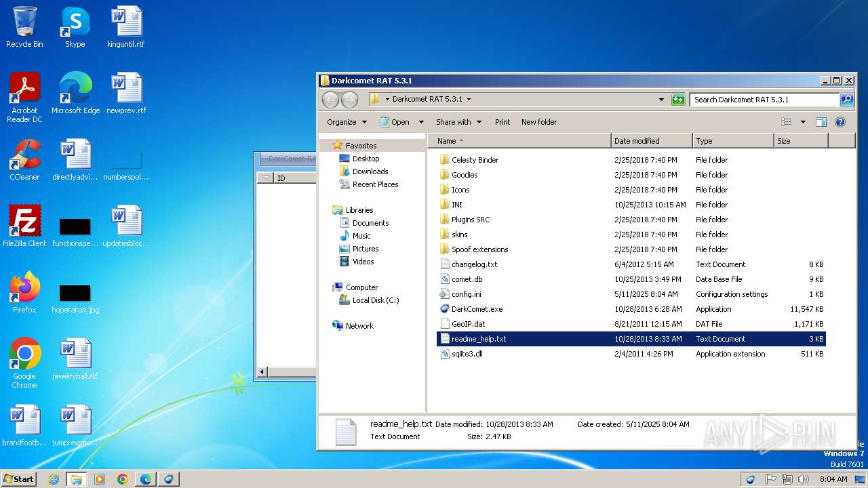This screenshot has height=488, width=868.
Task: Click the 8:04 AM system clock
Action: (x=833, y=479)
